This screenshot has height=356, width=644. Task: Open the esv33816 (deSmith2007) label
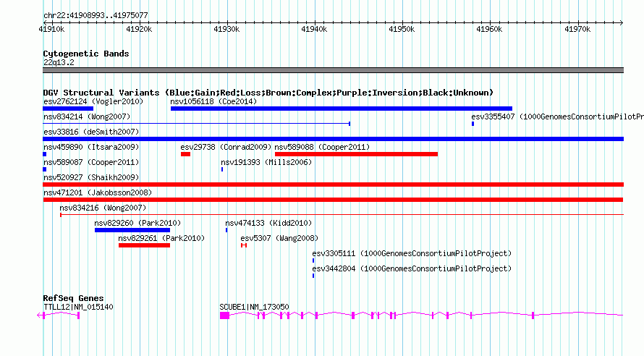(x=91, y=132)
